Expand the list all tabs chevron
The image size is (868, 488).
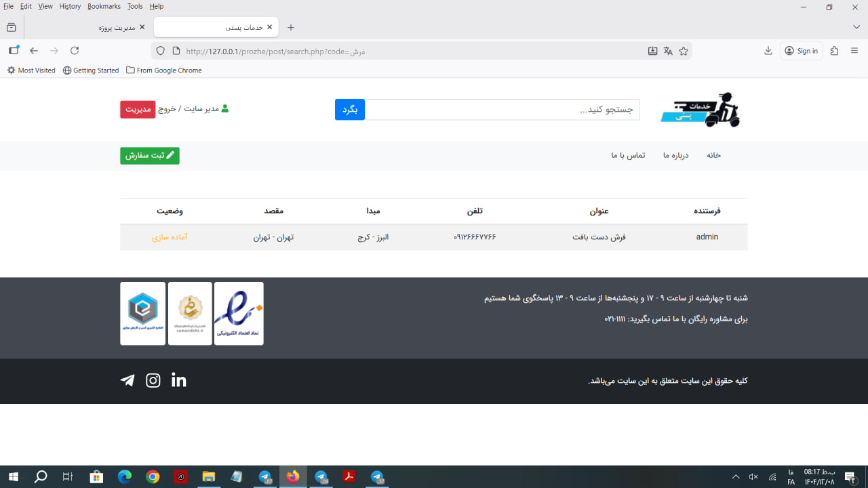coord(856,27)
